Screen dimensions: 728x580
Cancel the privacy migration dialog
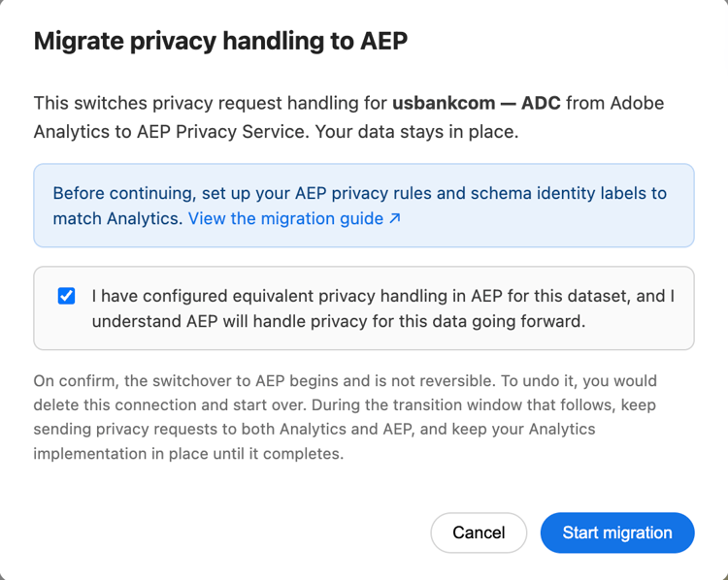pyautogui.click(x=479, y=532)
